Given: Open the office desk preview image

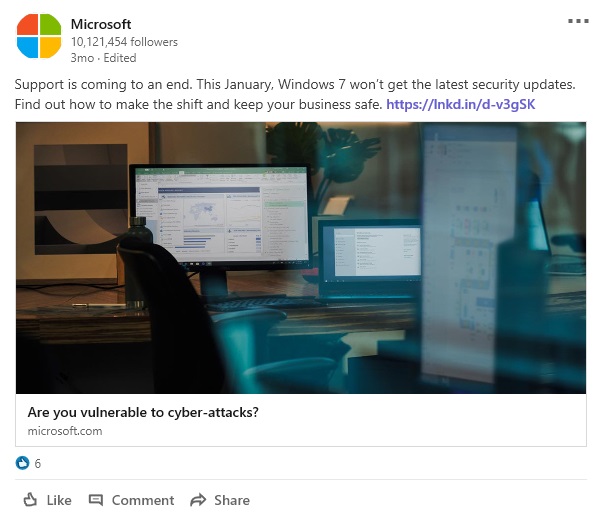Looking at the screenshot, I should pyautogui.click(x=301, y=258).
